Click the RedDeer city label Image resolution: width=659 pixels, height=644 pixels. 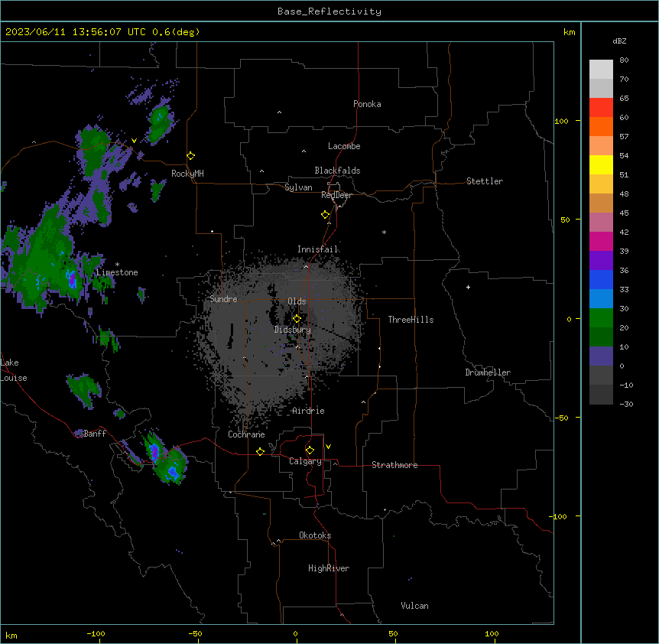pos(336,195)
